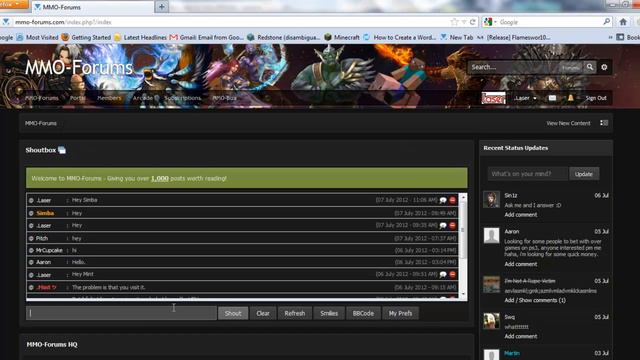
Task: Click the speech bubble icon on 'Hey Simba' shout
Action: (x=443, y=200)
